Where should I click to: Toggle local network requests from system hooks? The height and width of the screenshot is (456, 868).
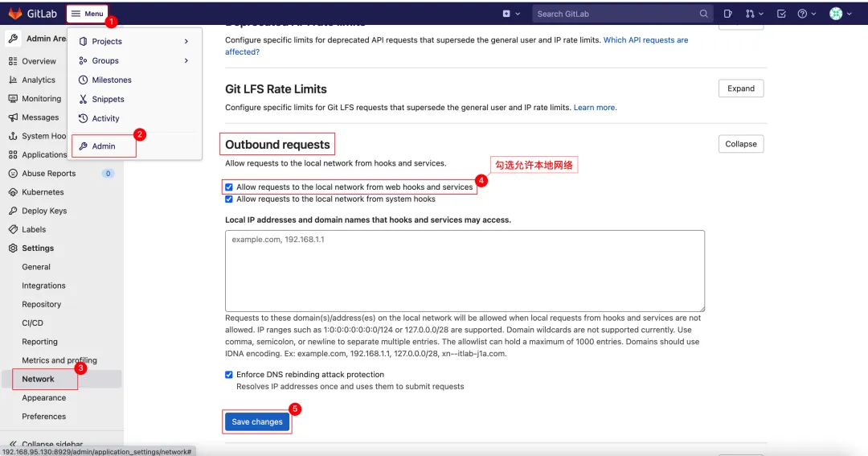click(228, 199)
